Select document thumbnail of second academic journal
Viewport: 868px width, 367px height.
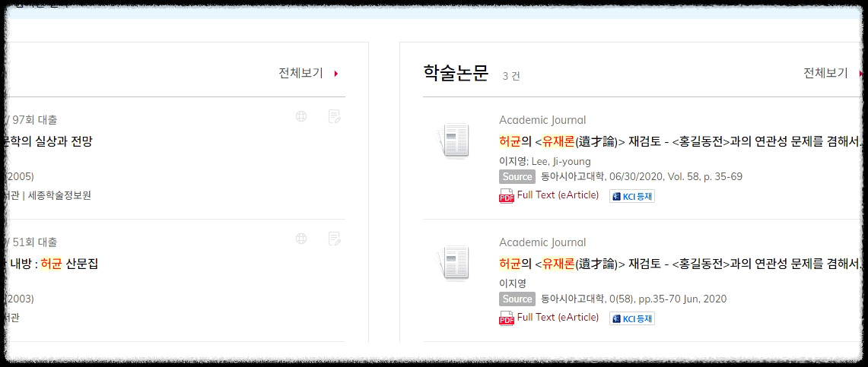click(452, 264)
